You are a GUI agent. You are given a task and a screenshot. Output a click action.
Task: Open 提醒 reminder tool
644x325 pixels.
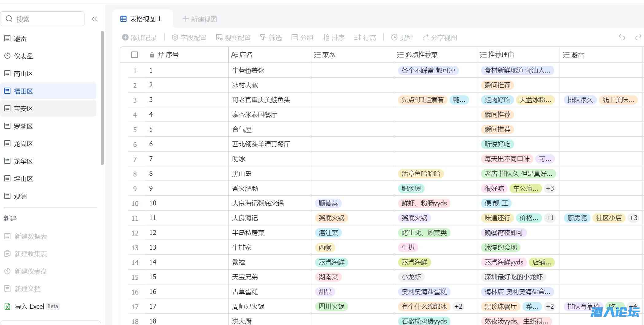[402, 38]
